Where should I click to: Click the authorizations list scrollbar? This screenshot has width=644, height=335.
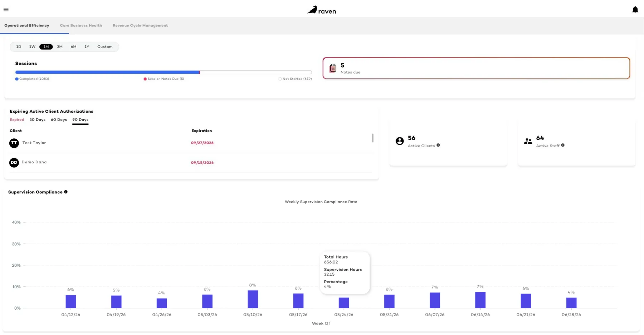pos(373,138)
